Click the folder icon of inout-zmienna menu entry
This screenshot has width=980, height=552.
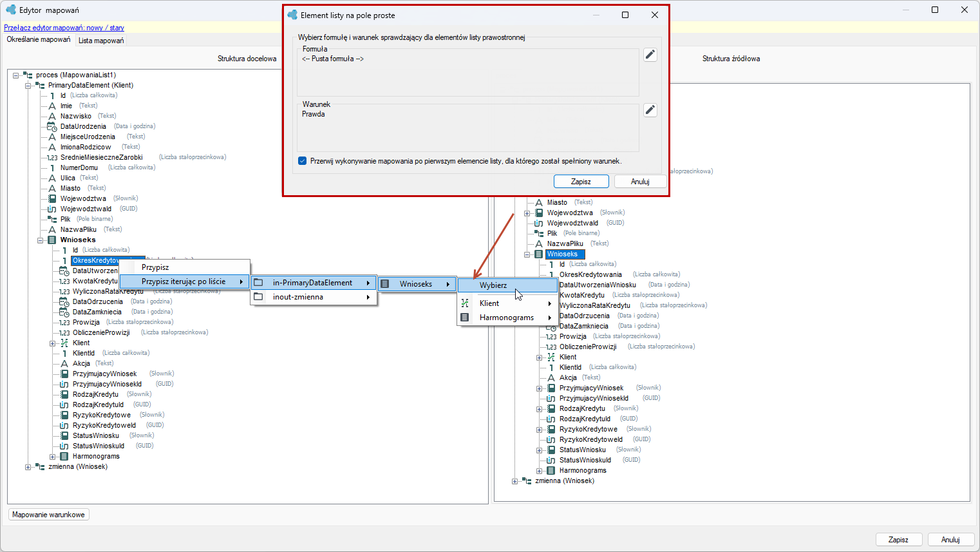[x=258, y=297]
